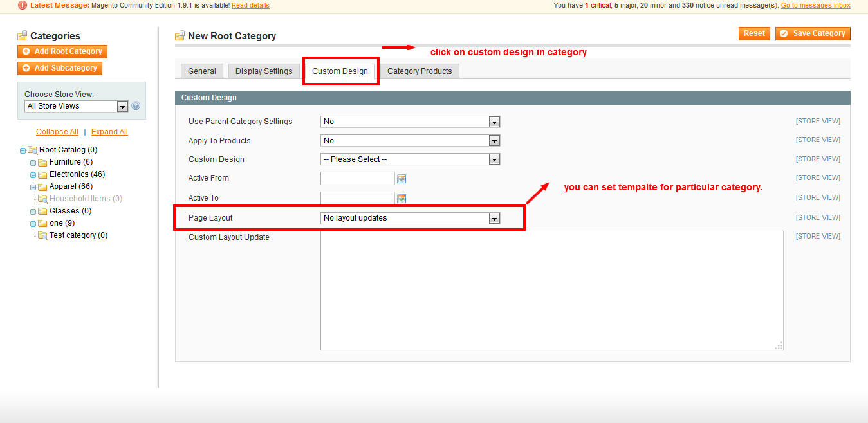Open Use Parent Category Settings dropdown
This screenshot has width=868, height=423.
410,122
